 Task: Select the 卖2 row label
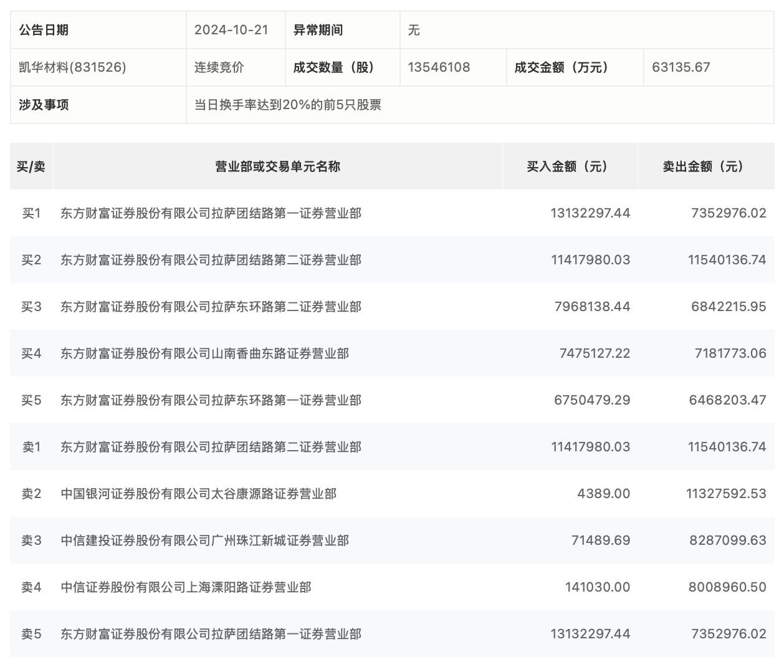pos(31,494)
